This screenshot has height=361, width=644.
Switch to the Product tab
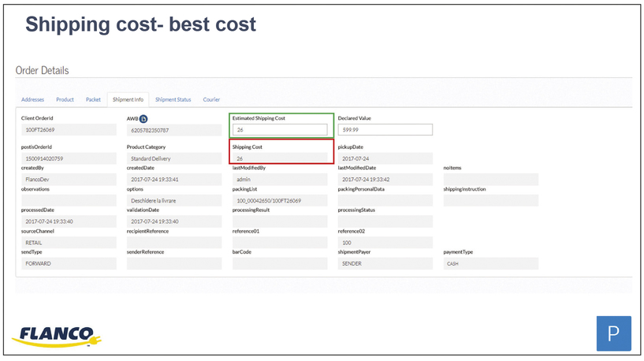(65, 100)
